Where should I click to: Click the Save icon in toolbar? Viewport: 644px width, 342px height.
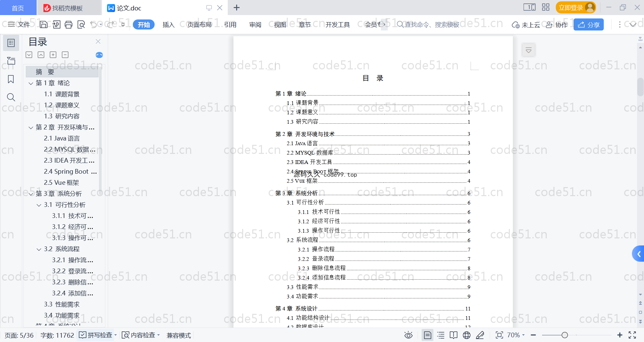[x=44, y=24]
